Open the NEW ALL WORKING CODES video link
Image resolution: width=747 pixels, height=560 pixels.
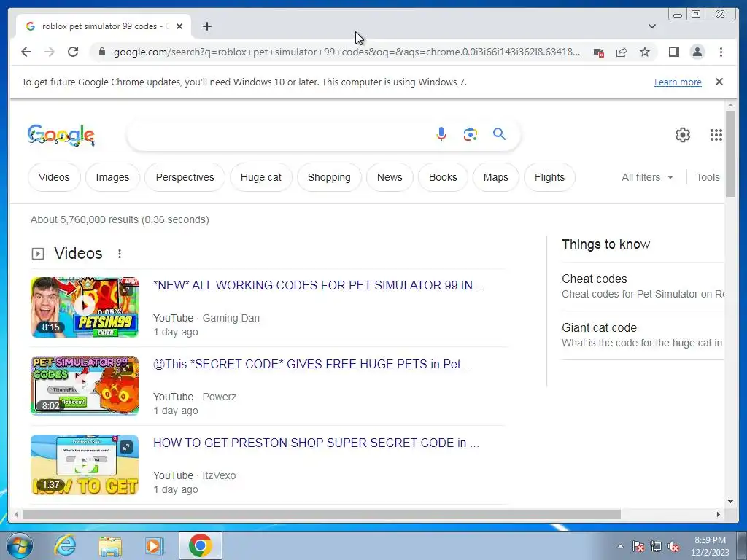(319, 285)
